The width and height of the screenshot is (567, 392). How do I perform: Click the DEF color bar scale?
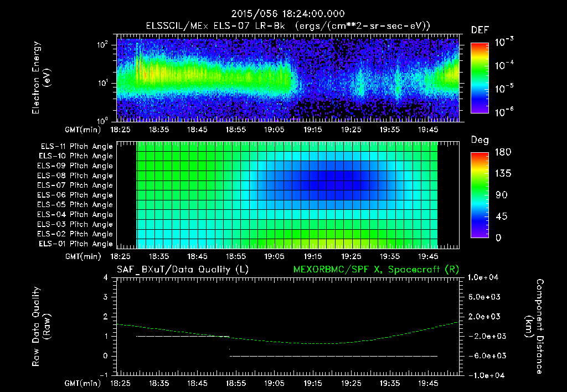(x=480, y=78)
